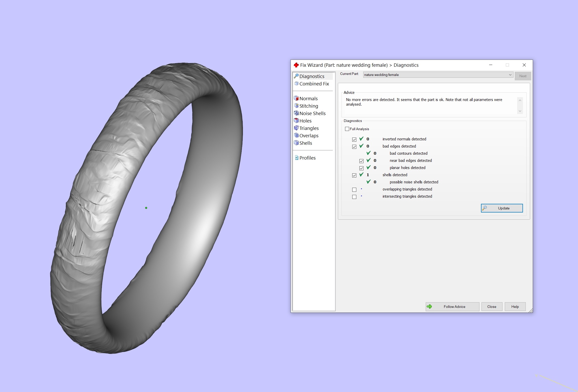Click the Update button
This screenshot has height=392, width=578.
502,208
